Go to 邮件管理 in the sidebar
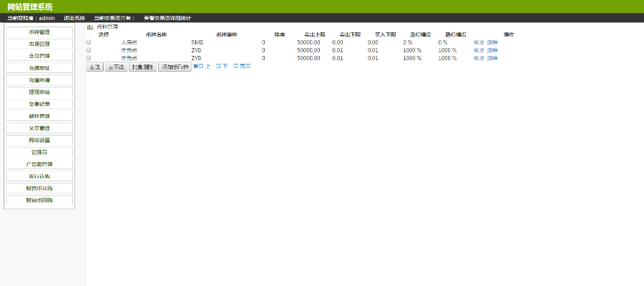This screenshot has width=644, height=286. [x=39, y=116]
